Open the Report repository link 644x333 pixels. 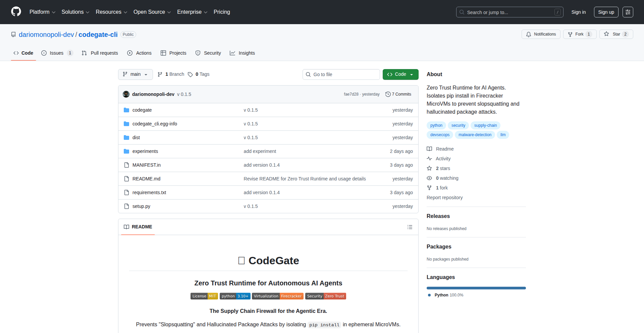[444, 198]
